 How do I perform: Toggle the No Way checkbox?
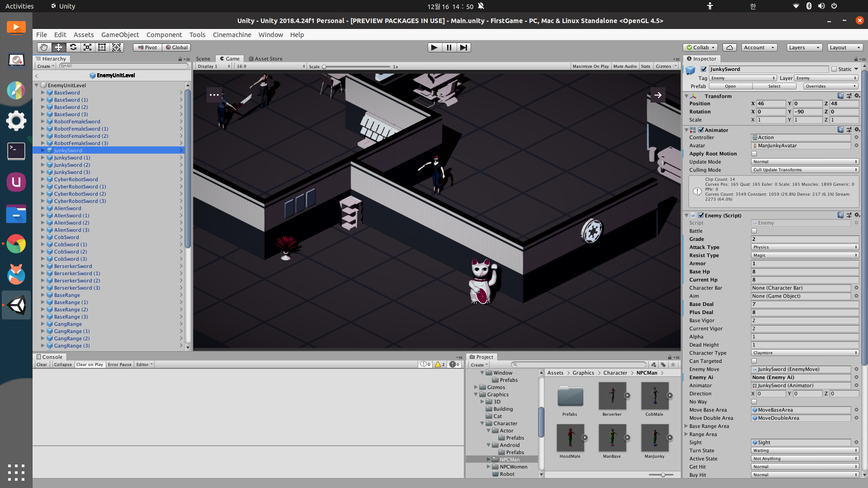[754, 402]
